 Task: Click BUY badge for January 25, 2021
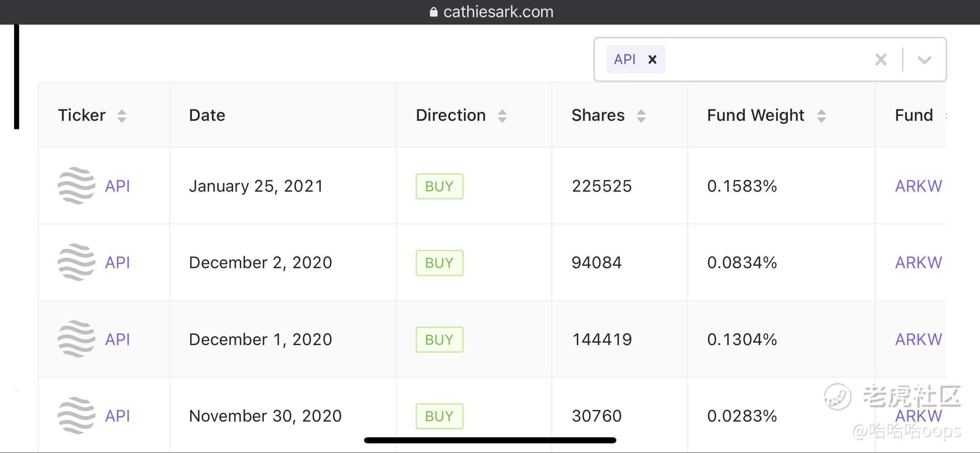coord(439,186)
